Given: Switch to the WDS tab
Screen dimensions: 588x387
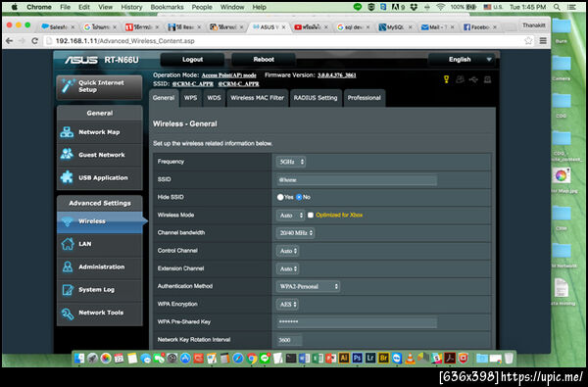Looking at the screenshot, I should click(x=214, y=98).
